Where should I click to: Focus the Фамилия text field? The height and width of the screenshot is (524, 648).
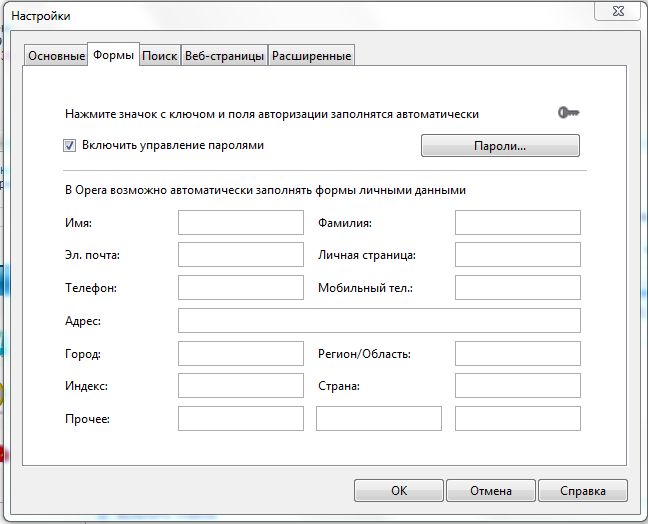[x=517, y=222]
